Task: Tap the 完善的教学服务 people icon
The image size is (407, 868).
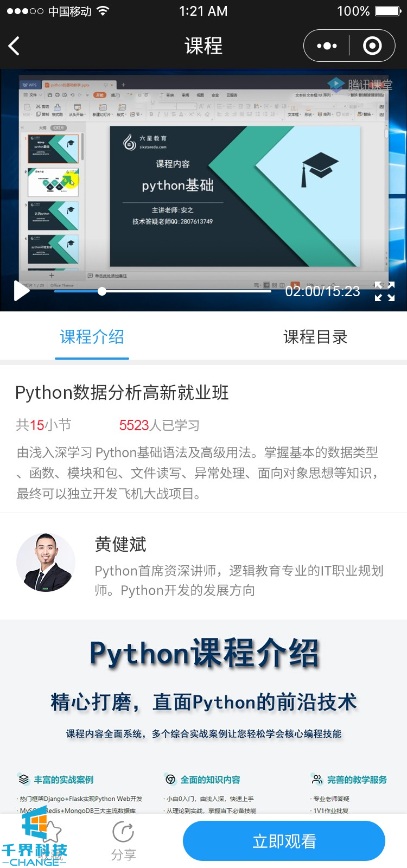Action: 317,780
